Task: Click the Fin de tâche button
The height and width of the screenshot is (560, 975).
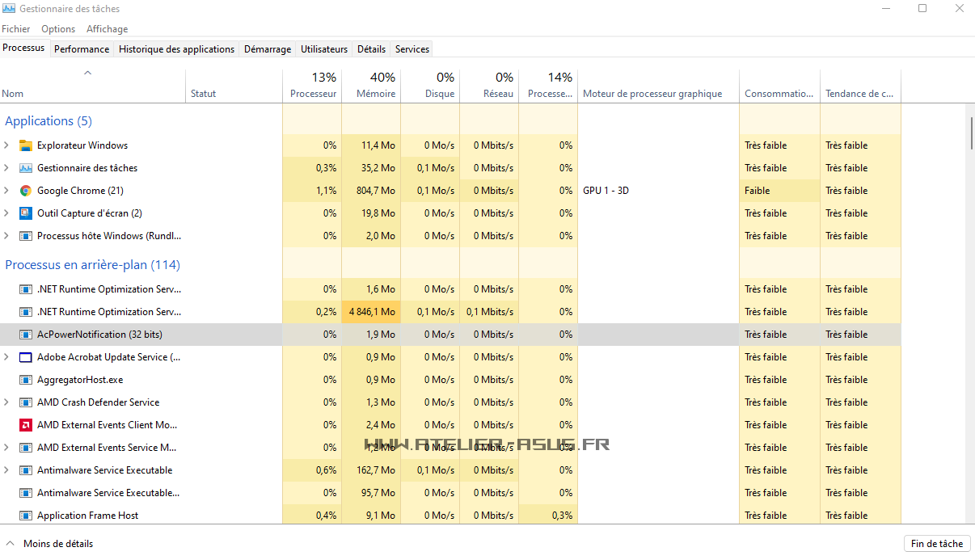Action: (936, 544)
